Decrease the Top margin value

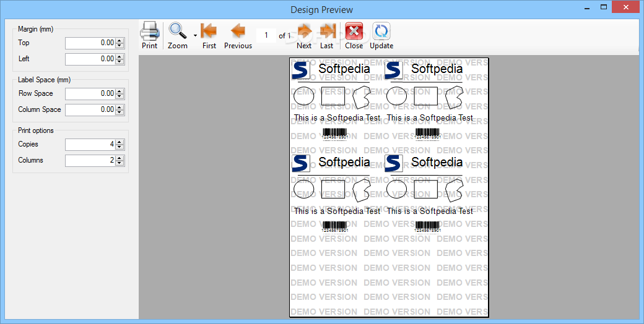pos(120,46)
